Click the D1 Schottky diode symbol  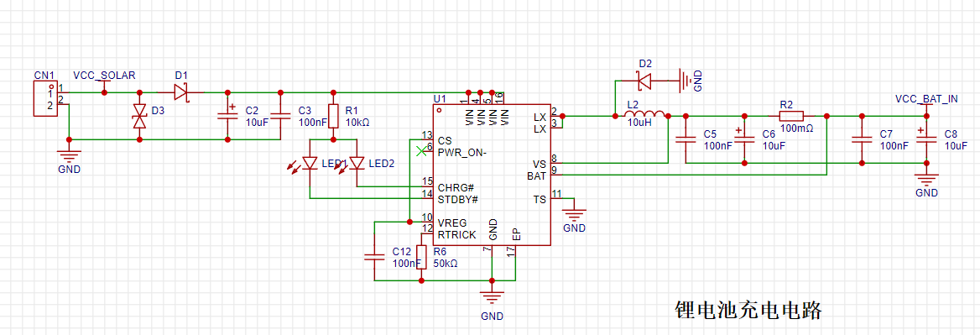pyautogui.click(x=181, y=92)
